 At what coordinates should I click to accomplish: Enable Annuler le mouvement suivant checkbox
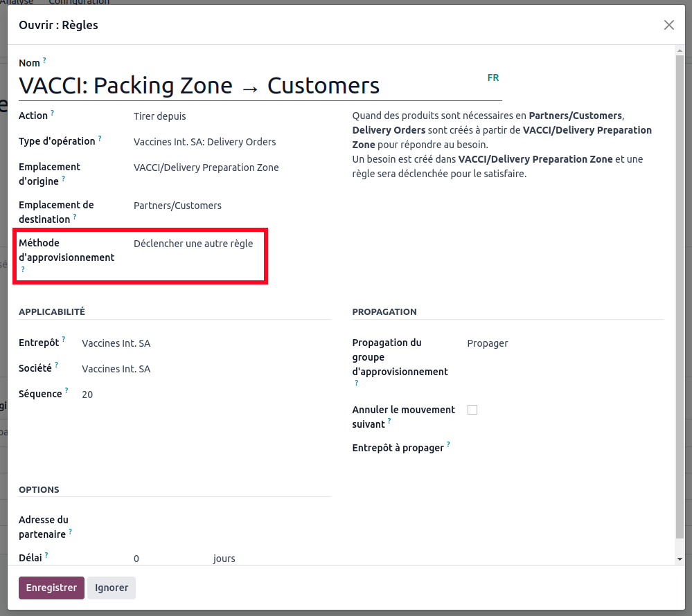(472, 410)
